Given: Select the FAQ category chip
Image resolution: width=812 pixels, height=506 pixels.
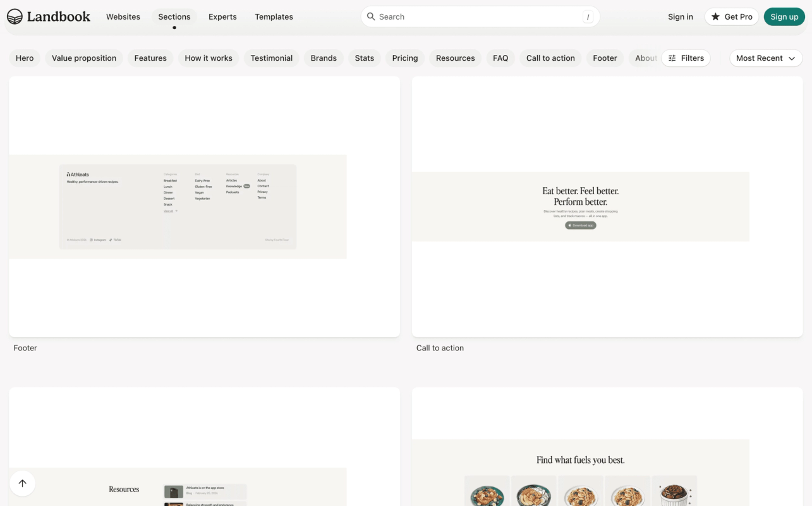Looking at the screenshot, I should [x=500, y=58].
